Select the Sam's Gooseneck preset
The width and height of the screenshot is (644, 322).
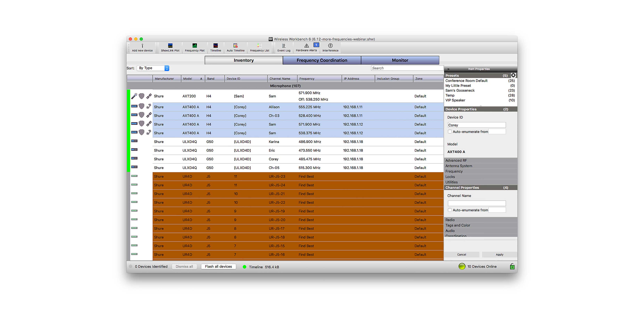tap(480, 91)
